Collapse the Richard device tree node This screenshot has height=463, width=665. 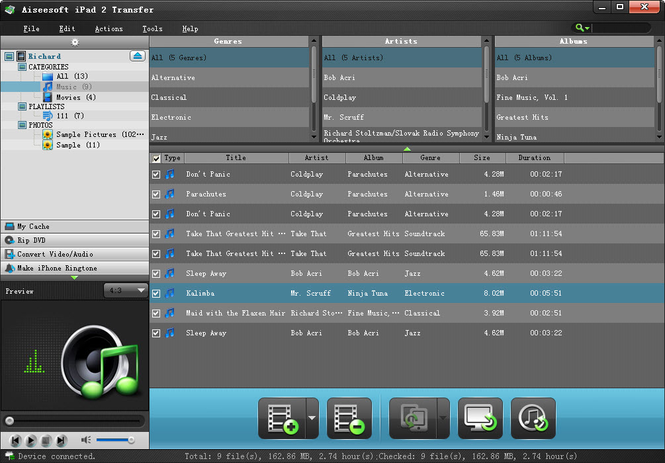pyautogui.click(x=9, y=56)
